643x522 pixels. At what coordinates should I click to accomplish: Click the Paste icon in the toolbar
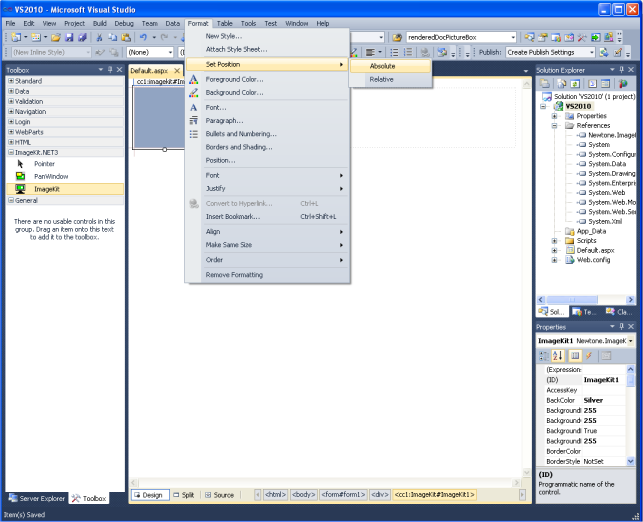pyautogui.click(x=126, y=37)
